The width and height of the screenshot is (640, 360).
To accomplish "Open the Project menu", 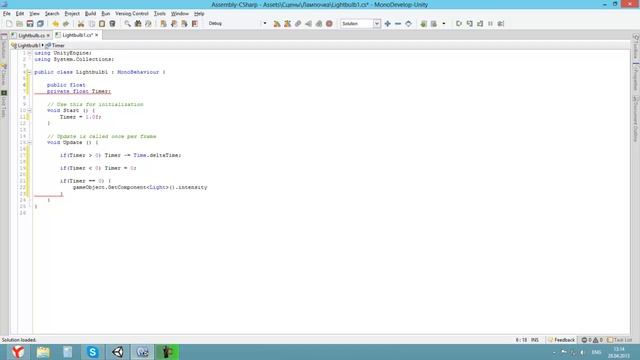I will pyautogui.click(x=72, y=13).
